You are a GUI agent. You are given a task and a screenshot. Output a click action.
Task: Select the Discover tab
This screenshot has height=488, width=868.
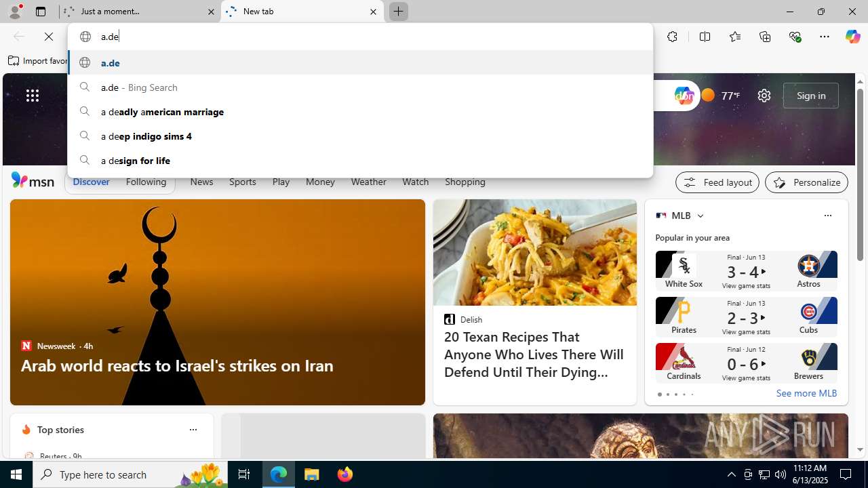91,182
